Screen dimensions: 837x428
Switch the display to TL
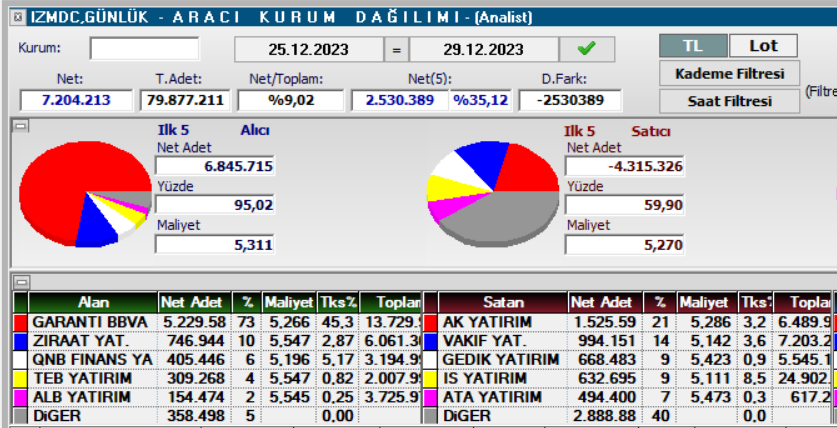pos(693,46)
